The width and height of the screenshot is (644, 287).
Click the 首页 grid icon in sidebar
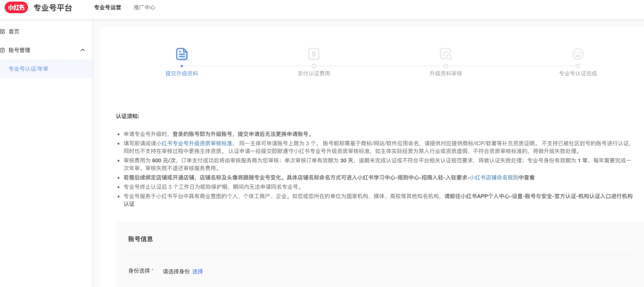click(x=2, y=32)
